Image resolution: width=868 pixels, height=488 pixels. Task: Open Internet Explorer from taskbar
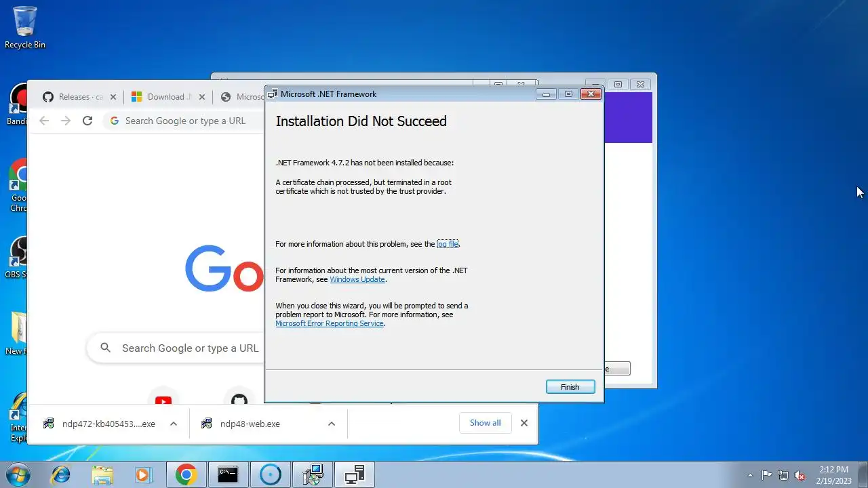tap(61, 474)
